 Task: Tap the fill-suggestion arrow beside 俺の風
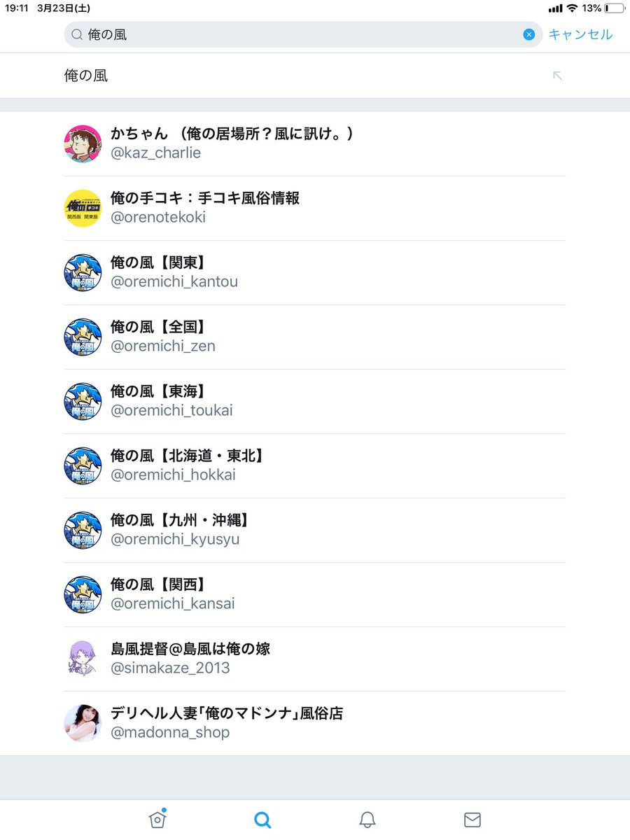click(x=558, y=76)
